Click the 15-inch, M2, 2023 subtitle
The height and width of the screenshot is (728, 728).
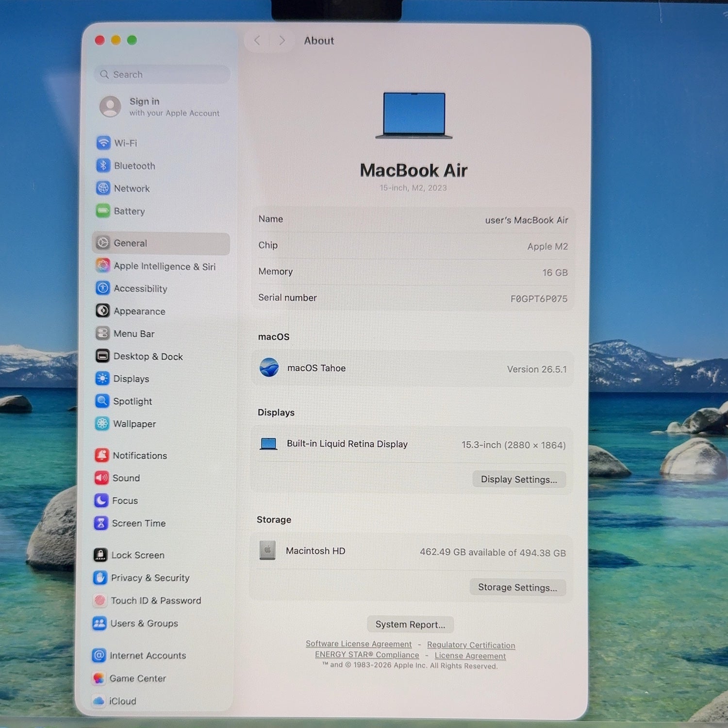point(413,188)
